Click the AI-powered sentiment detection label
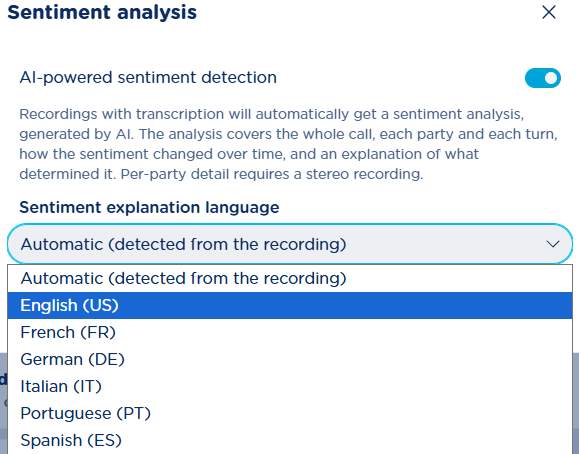Viewport: 579px width, 454px height. tap(148, 78)
